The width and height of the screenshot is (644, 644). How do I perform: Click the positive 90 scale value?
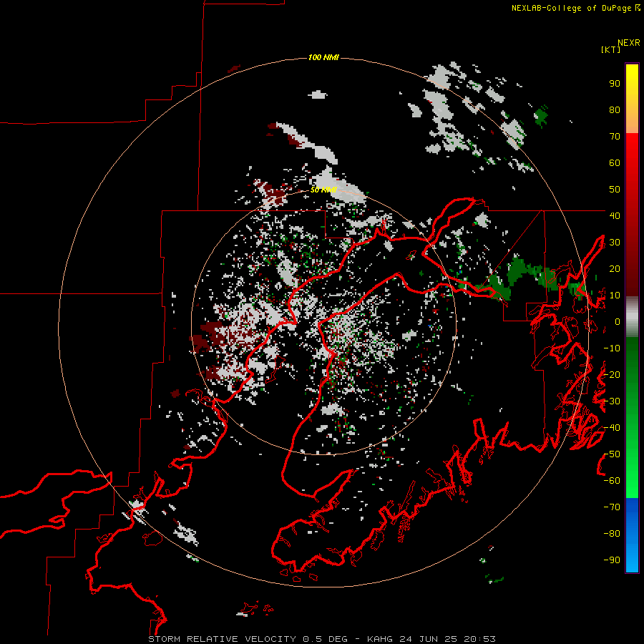(x=615, y=84)
